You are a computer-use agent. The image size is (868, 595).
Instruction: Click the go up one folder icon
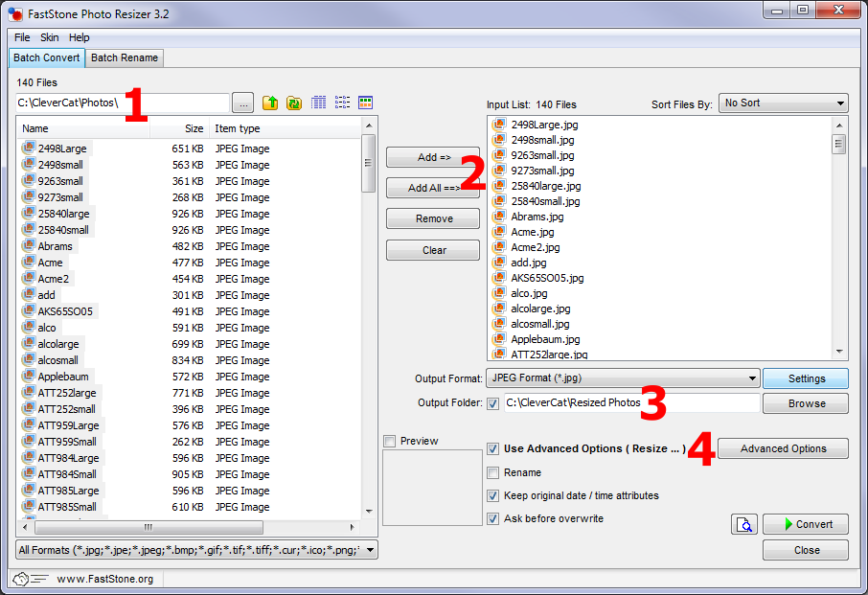tap(270, 103)
